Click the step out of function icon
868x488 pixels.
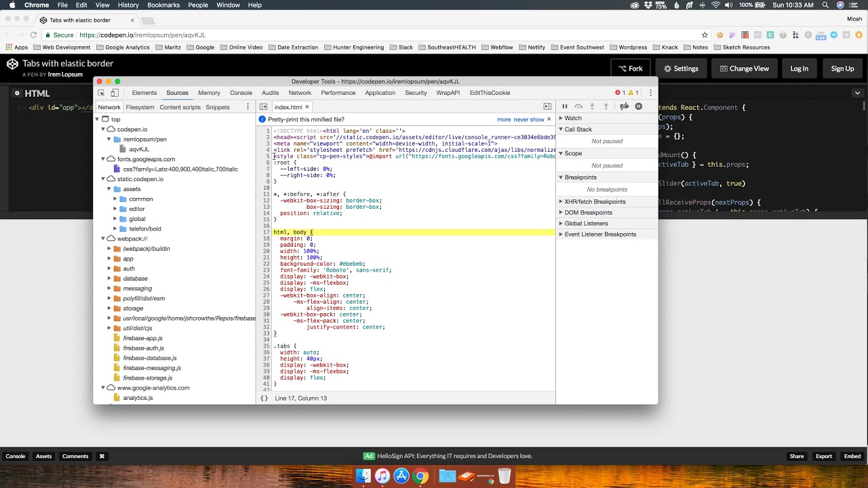click(606, 106)
